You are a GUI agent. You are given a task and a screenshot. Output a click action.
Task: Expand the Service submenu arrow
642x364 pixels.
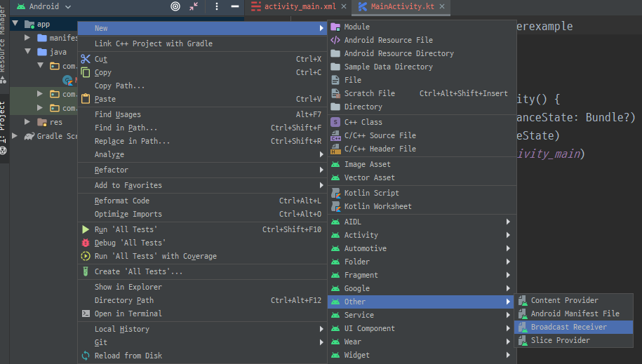point(508,315)
